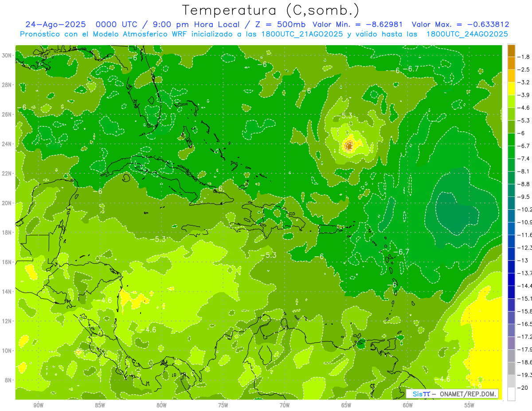The width and height of the screenshot is (532, 411).
Task: Click the -8.8 color bar label
Action: pyautogui.click(x=524, y=184)
